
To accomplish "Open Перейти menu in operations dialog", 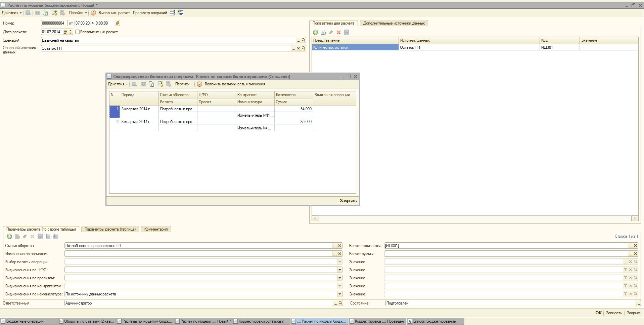I will (184, 84).
